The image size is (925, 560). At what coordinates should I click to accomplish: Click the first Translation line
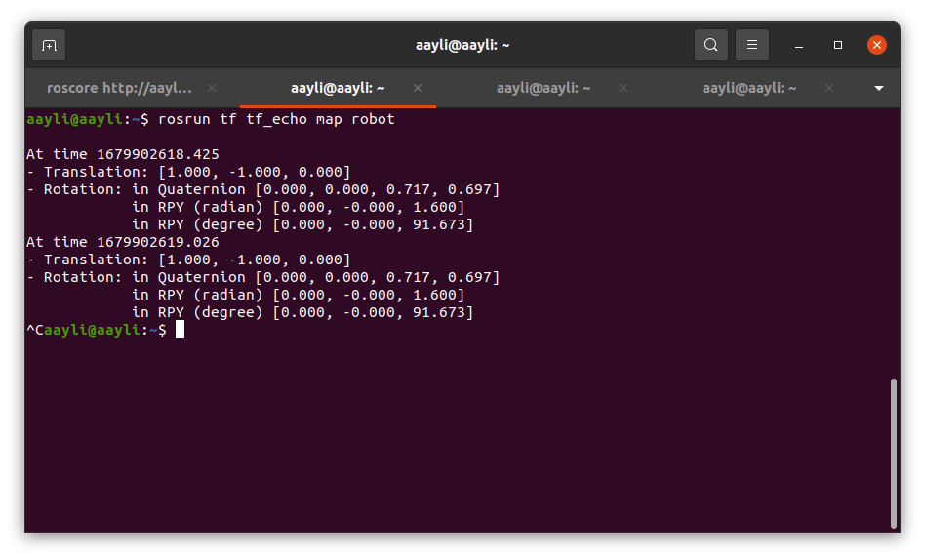(188, 173)
